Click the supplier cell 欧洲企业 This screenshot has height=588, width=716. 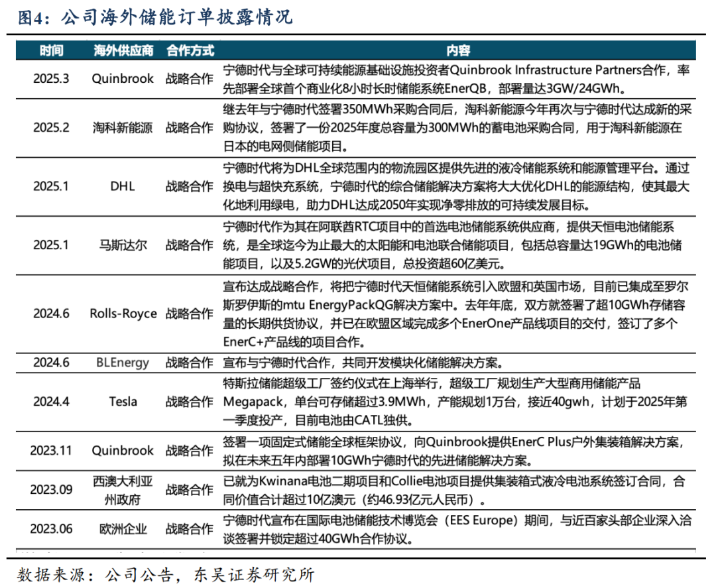pos(123,529)
